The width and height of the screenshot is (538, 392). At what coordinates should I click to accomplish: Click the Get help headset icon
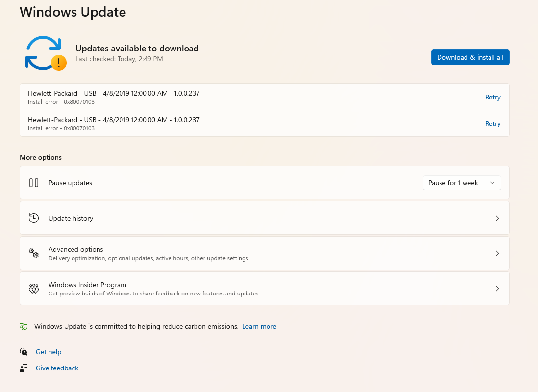click(x=24, y=352)
